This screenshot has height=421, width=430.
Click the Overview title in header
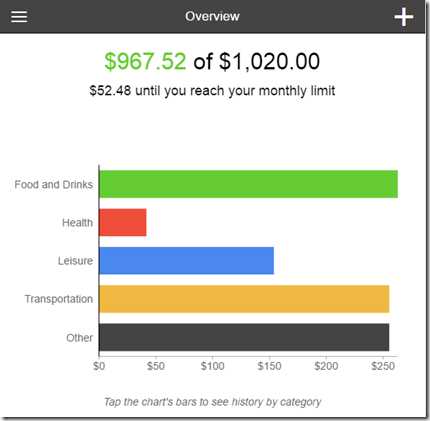212,16
